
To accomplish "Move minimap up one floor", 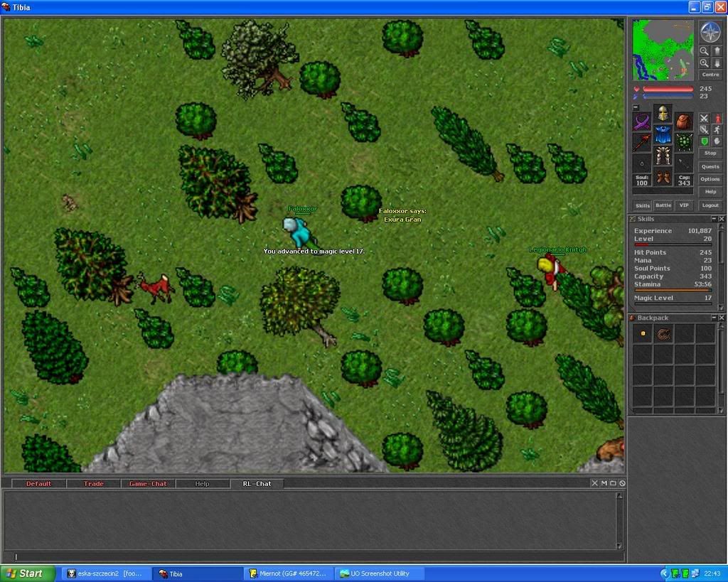I will 717,51.
